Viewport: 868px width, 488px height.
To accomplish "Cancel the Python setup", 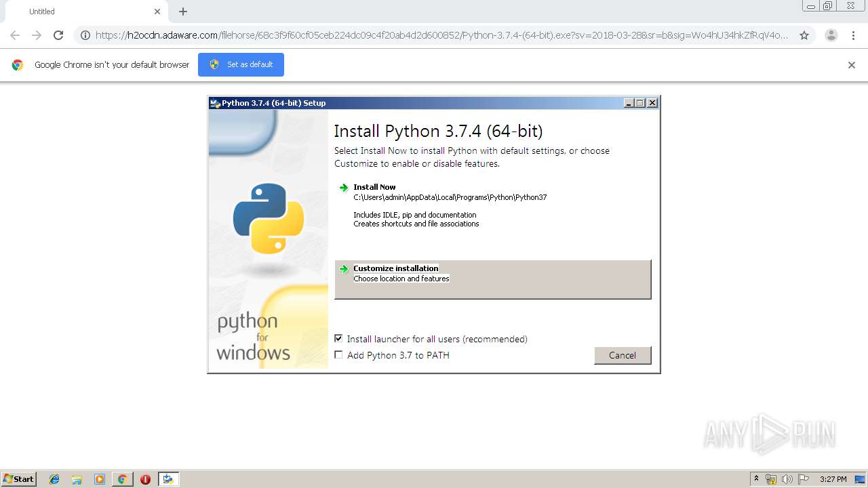I will tap(623, 355).
